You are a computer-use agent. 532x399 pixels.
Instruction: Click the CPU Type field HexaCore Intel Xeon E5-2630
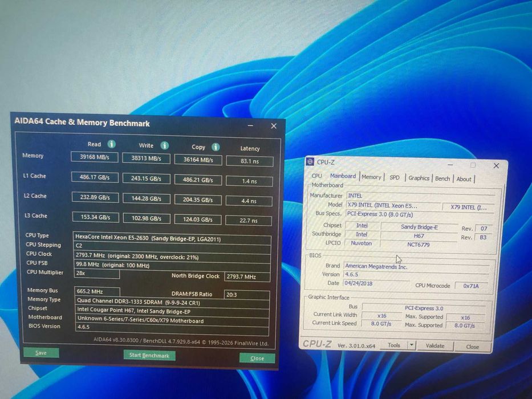click(172, 238)
